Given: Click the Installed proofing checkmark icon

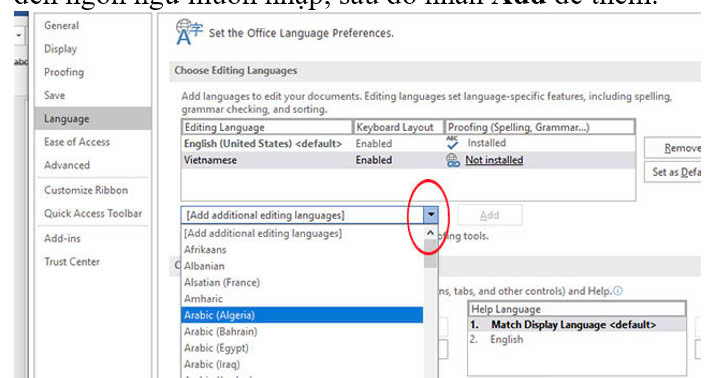Looking at the screenshot, I should [x=452, y=143].
